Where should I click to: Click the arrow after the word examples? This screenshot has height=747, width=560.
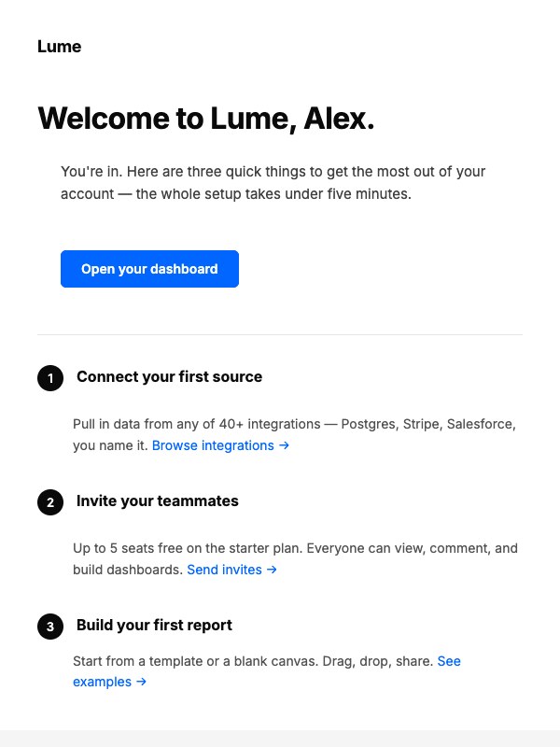point(142,682)
